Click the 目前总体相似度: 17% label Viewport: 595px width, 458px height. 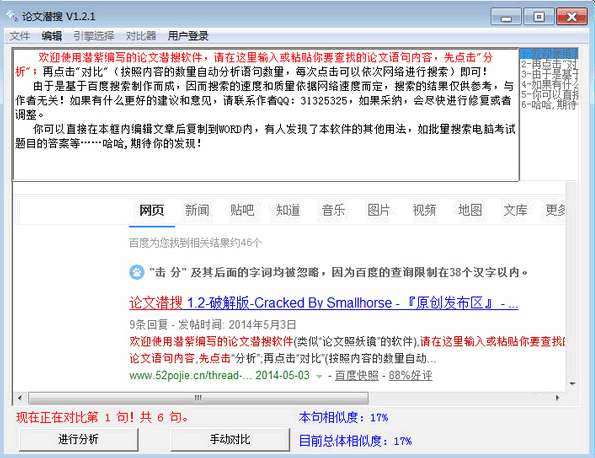point(355,441)
